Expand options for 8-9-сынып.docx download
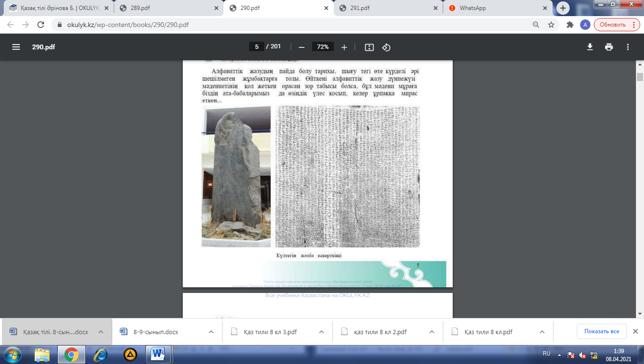Screen dimensions: 644x364 tap(210, 332)
